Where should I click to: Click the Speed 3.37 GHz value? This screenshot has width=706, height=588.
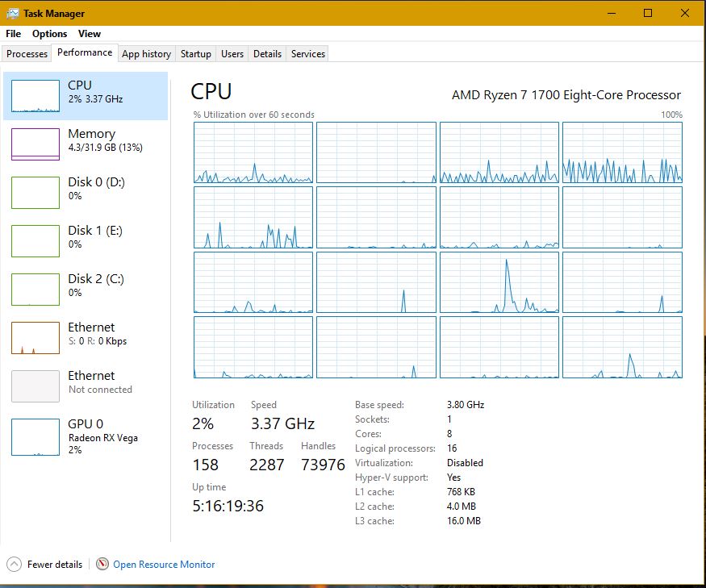(x=282, y=423)
